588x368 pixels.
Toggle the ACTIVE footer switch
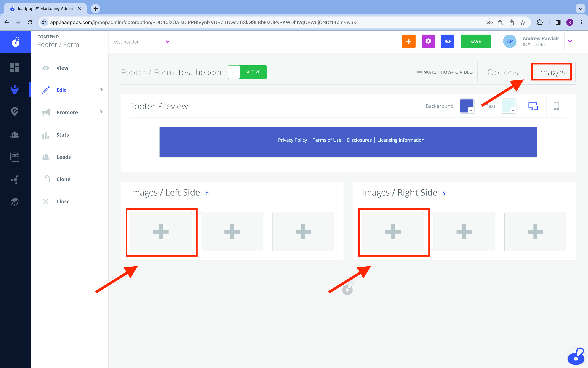pos(247,72)
